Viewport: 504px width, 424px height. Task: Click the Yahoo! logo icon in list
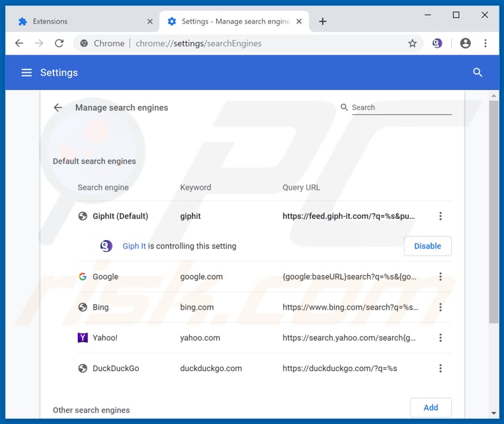pyautogui.click(x=82, y=338)
